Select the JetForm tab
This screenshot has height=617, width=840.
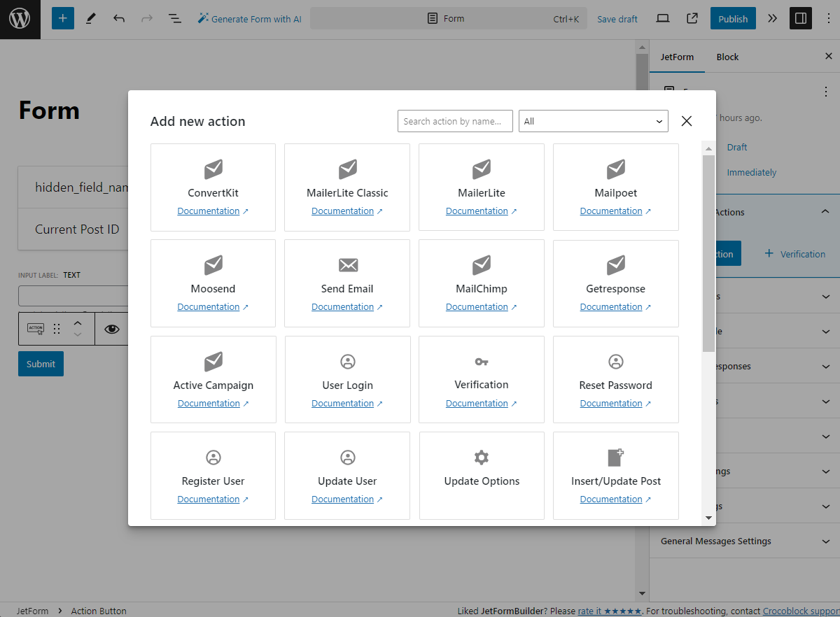point(677,57)
